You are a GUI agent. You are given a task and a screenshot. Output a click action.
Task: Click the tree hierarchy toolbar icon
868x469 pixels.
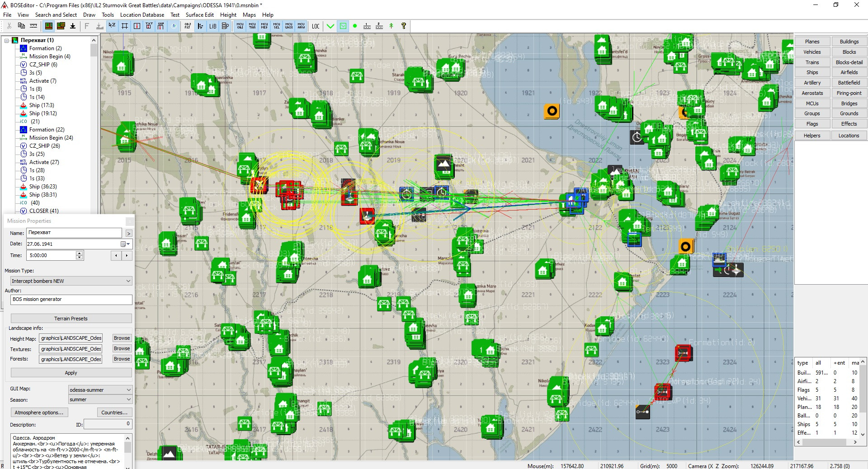[200, 26]
